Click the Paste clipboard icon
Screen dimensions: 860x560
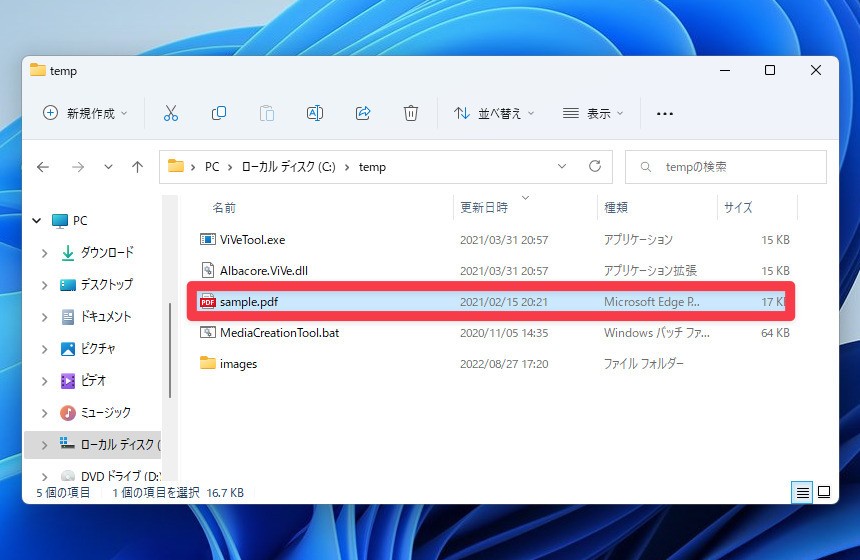(267, 114)
